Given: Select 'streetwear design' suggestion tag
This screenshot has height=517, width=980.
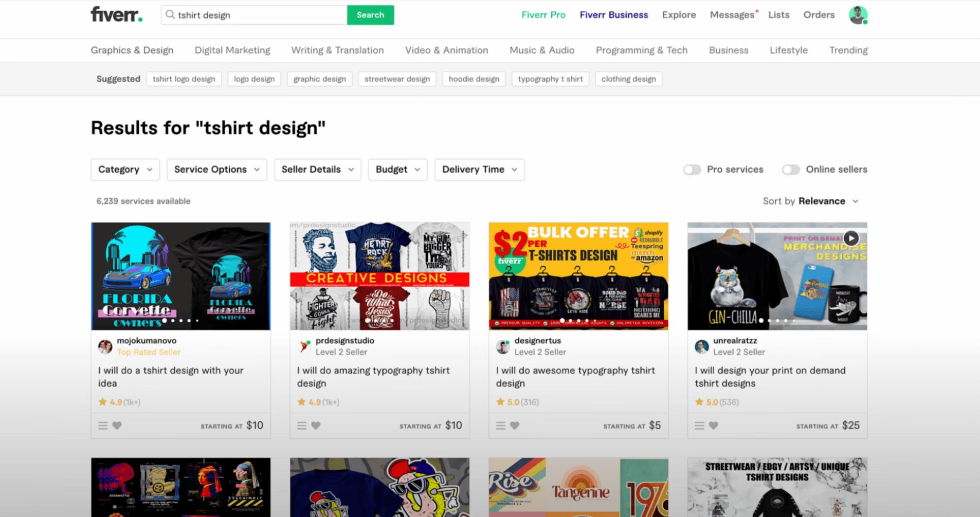Looking at the screenshot, I should [x=397, y=79].
